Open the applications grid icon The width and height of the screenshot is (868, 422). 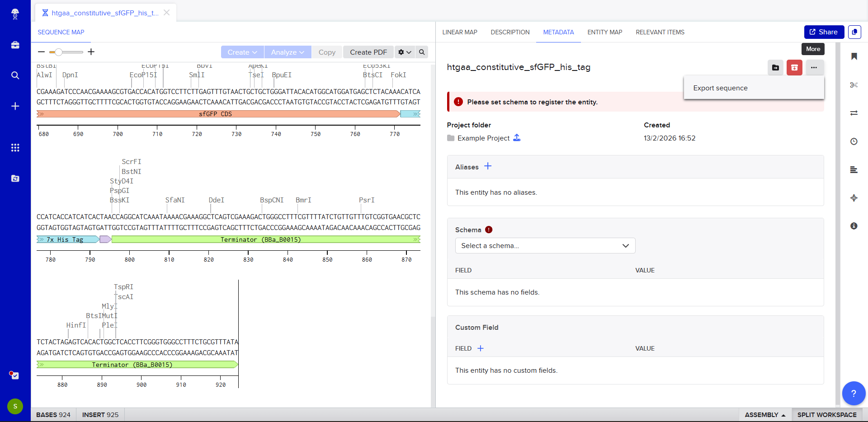15,148
